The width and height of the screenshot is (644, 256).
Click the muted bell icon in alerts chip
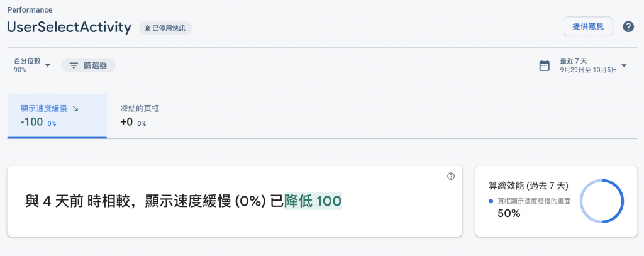[x=148, y=28]
